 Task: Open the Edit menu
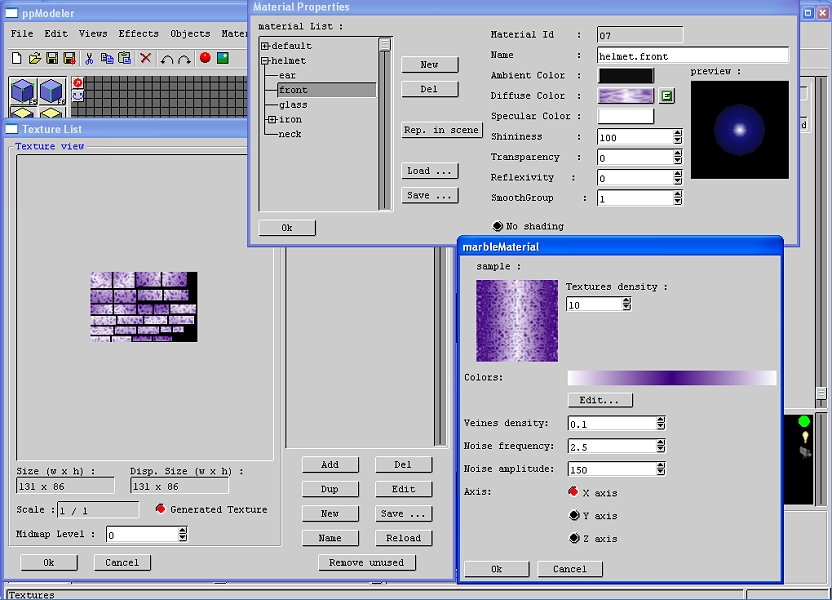[56, 33]
